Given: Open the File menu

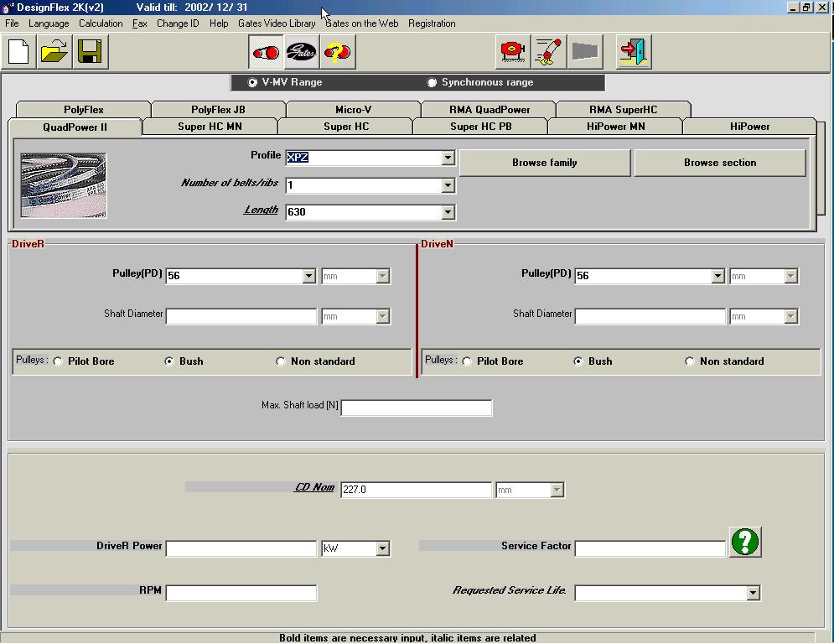Looking at the screenshot, I should [12, 23].
